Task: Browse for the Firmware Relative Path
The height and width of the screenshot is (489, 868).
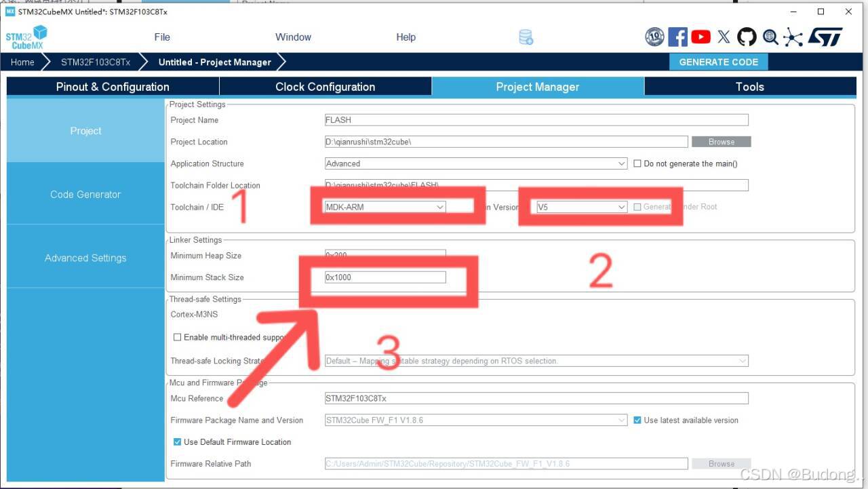Action: (721, 463)
